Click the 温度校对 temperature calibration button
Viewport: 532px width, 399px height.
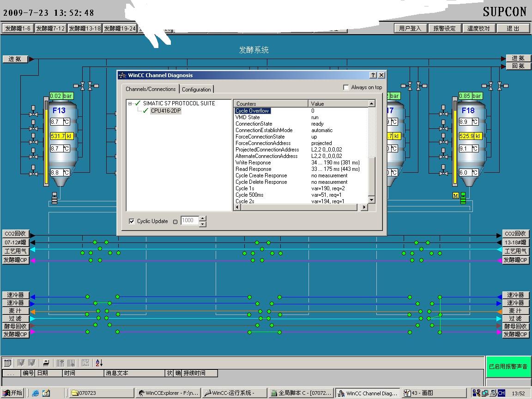click(x=478, y=29)
